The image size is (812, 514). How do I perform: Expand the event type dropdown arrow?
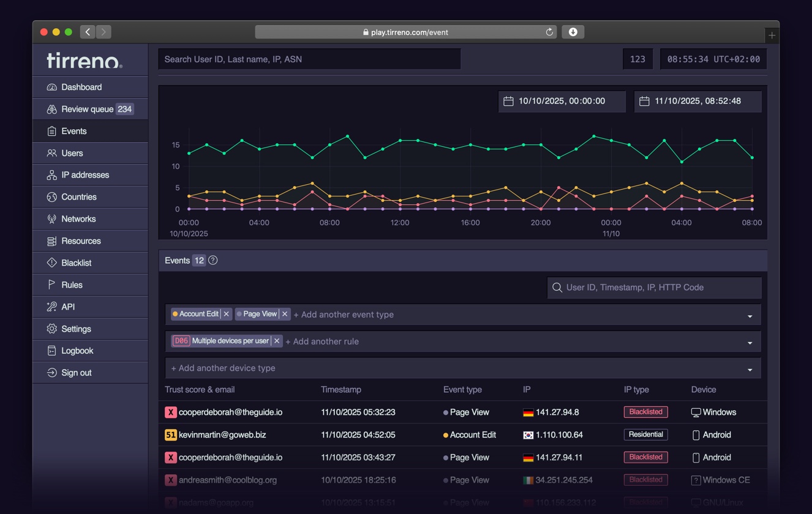pyautogui.click(x=750, y=316)
